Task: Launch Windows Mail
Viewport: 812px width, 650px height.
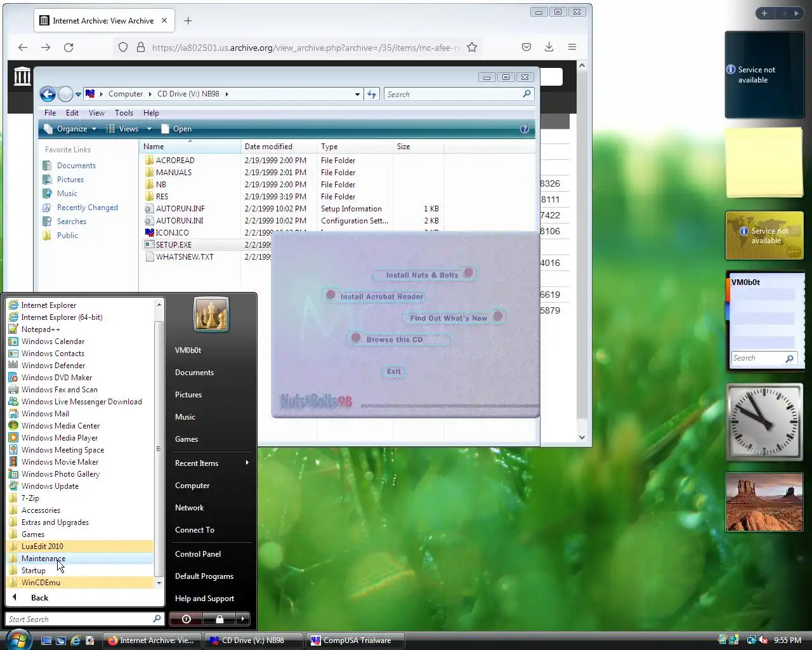Action: pos(45,414)
